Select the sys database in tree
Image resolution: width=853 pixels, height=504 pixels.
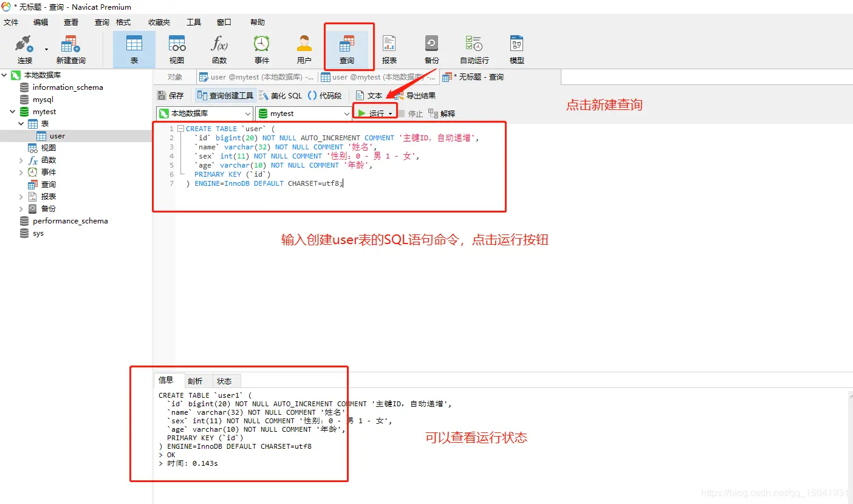pyautogui.click(x=38, y=233)
